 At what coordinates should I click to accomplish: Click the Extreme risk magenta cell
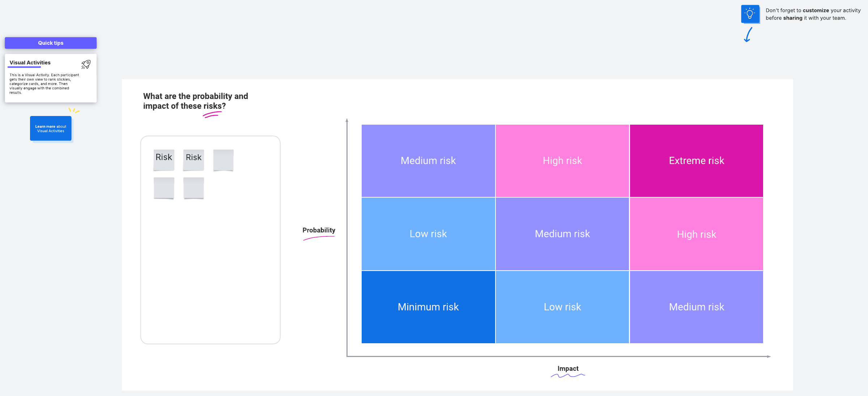click(x=696, y=161)
